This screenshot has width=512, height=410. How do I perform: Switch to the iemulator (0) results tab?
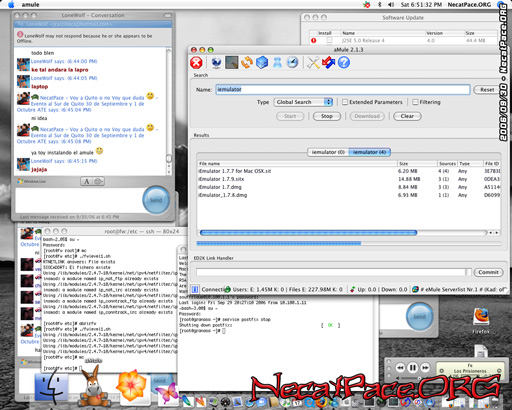click(328, 152)
